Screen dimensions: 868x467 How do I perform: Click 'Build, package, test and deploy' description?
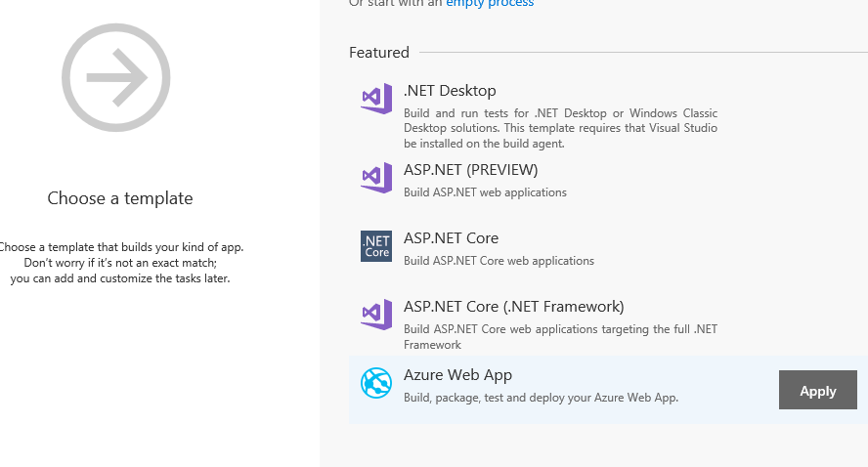click(x=541, y=398)
